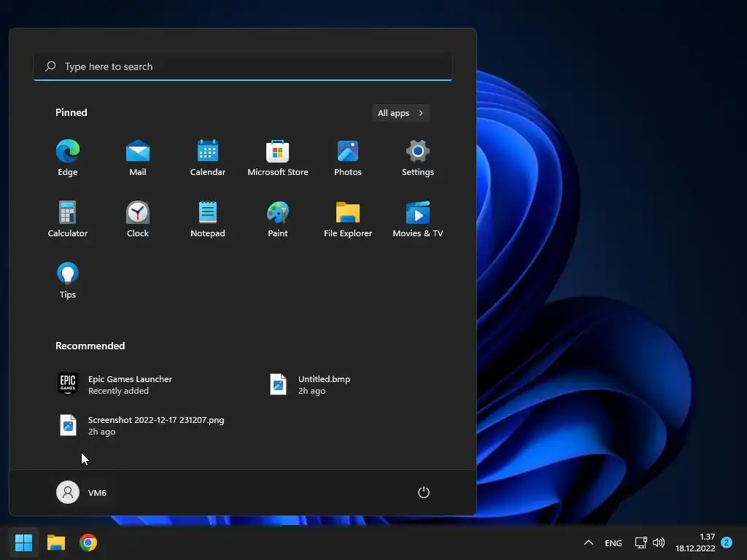
Task: Open the VM6 user account menu
Action: (x=82, y=492)
